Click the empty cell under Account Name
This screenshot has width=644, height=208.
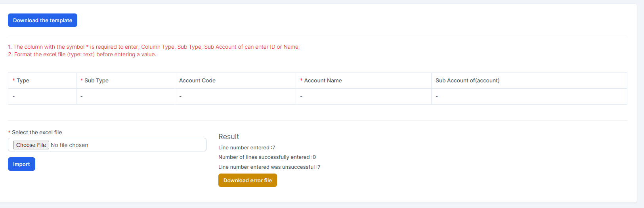363,96
